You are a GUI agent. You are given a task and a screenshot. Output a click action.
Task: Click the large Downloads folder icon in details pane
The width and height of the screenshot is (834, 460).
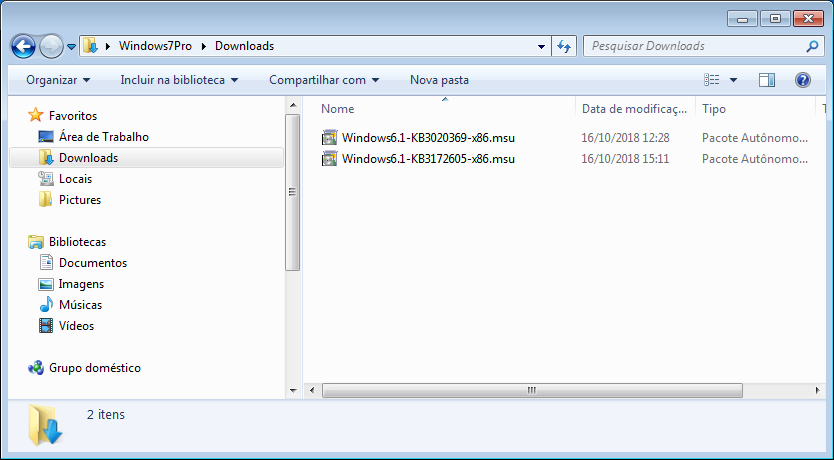pos(46,424)
